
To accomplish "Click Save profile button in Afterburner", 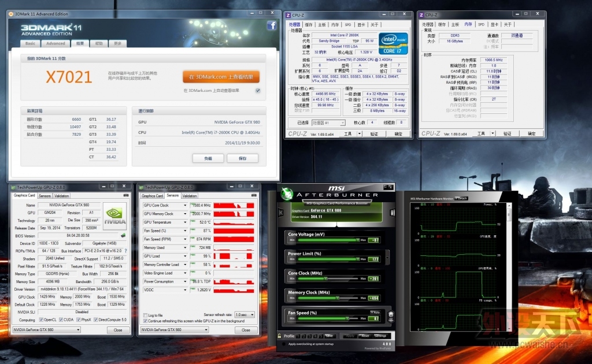I will (x=330, y=336).
